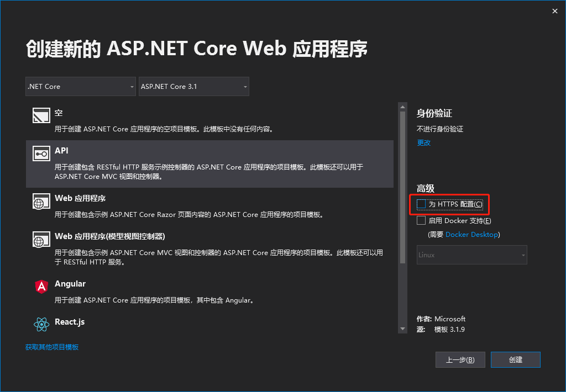The height and width of the screenshot is (392, 566).
Task: Click the scroll down arrow of template list
Action: [x=402, y=329]
